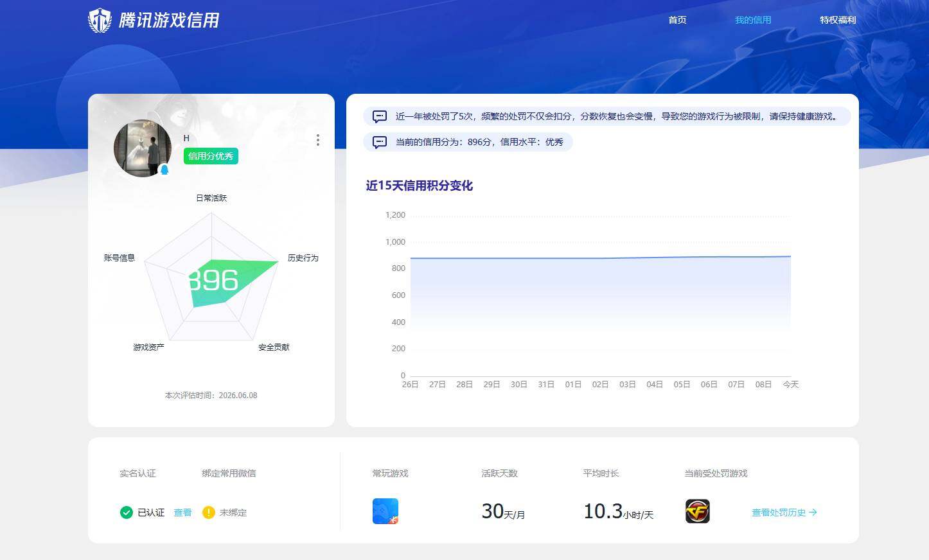Viewport: 929px width, 560px height.
Task: Click the 实名认证 label
Action: [x=137, y=473]
